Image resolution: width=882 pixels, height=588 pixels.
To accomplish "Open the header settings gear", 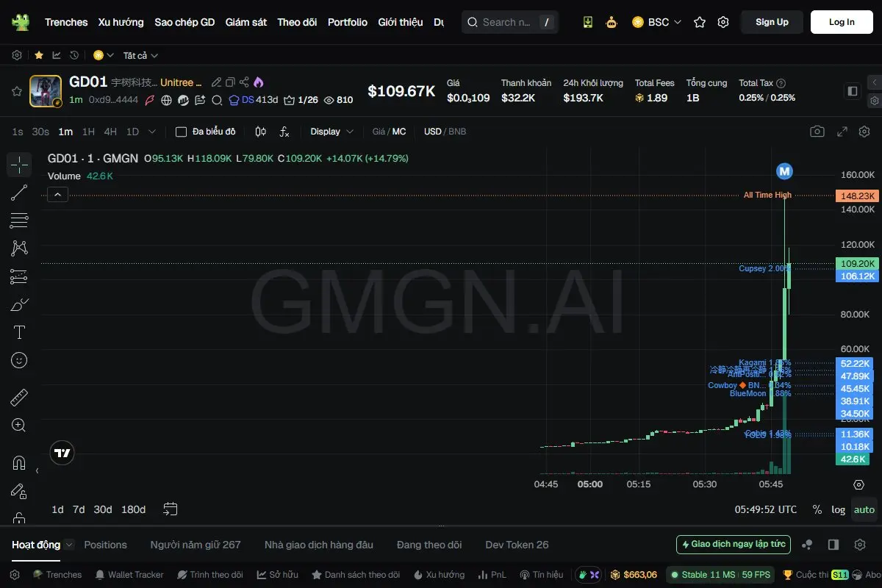I will click(723, 22).
